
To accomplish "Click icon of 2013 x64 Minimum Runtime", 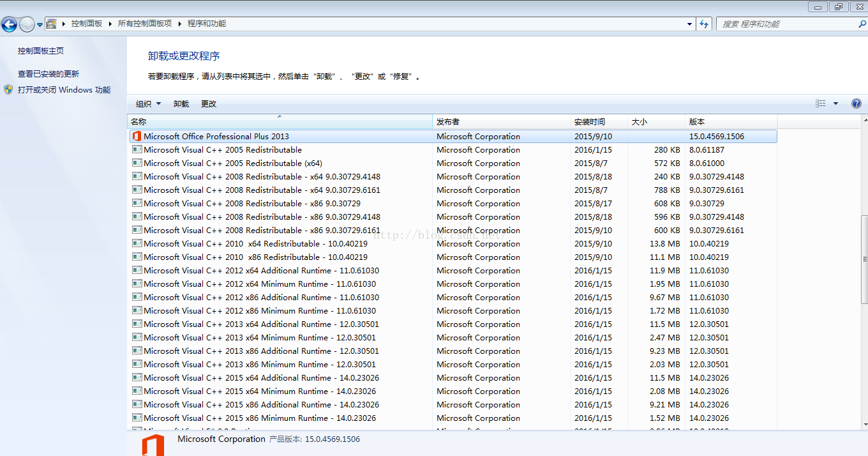I will [x=137, y=337].
